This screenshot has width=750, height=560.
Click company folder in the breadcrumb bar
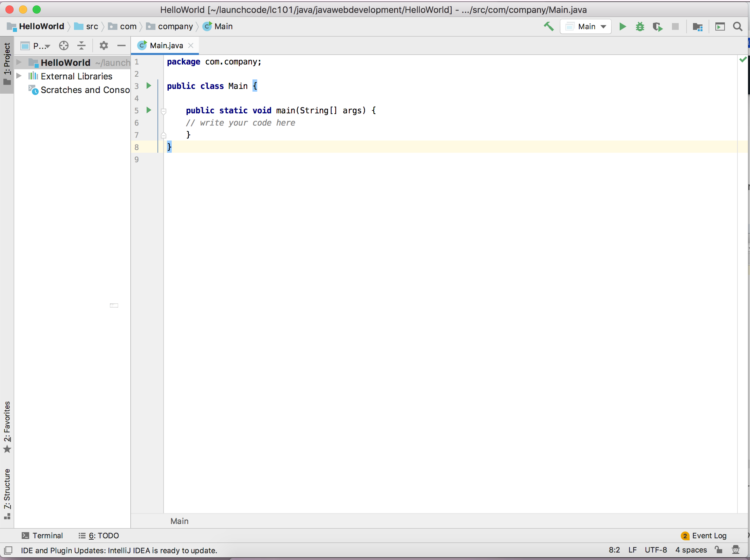click(169, 26)
